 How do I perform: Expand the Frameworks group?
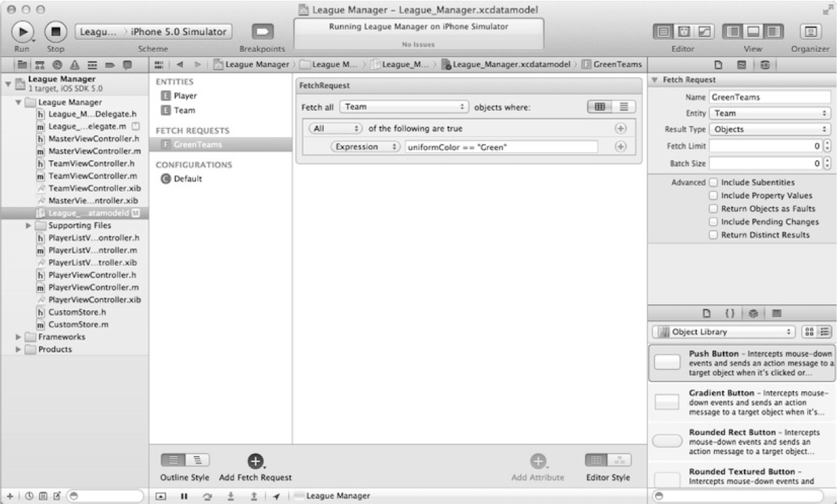[x=19, y=337]
